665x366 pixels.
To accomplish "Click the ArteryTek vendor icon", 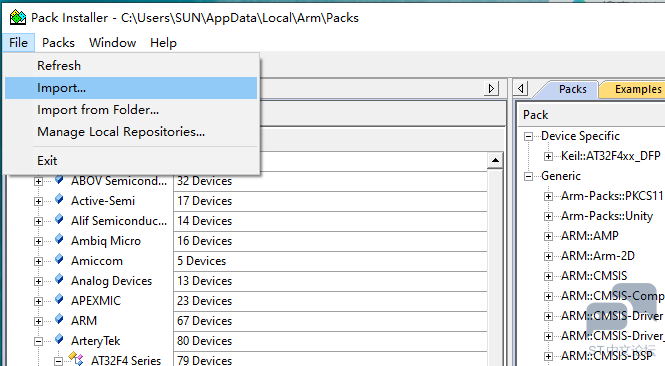I will pyautogui.click(x=59, y=338).
